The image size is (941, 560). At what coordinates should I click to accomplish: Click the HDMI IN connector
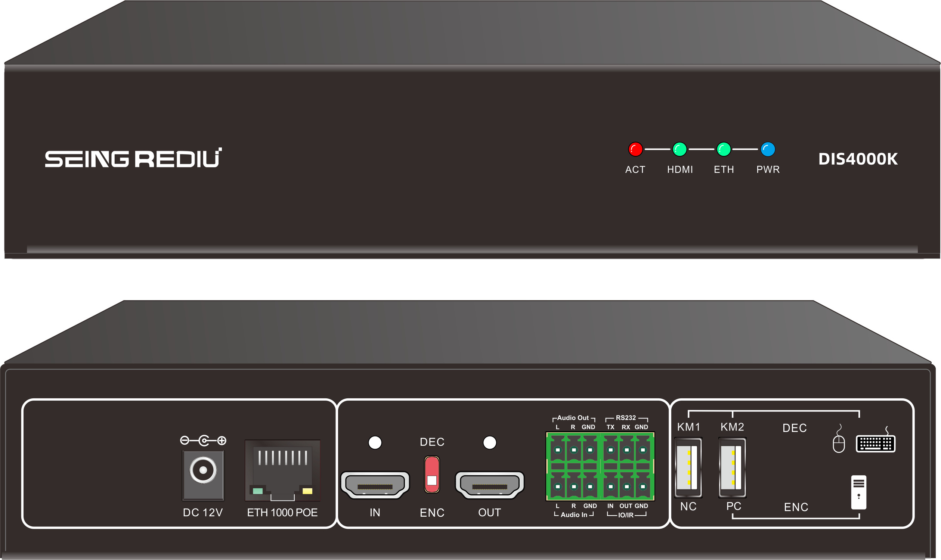click(375, 485)
